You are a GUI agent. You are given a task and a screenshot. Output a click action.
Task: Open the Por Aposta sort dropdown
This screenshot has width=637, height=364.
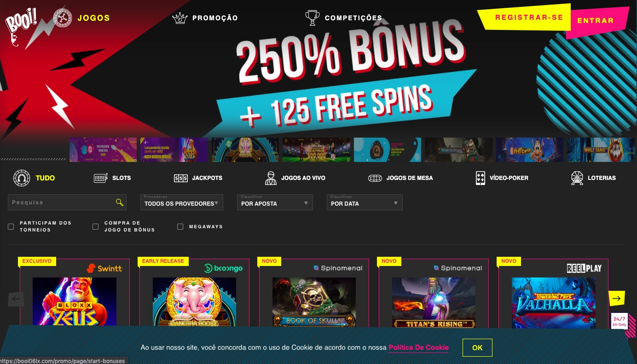tap(275, 202)
